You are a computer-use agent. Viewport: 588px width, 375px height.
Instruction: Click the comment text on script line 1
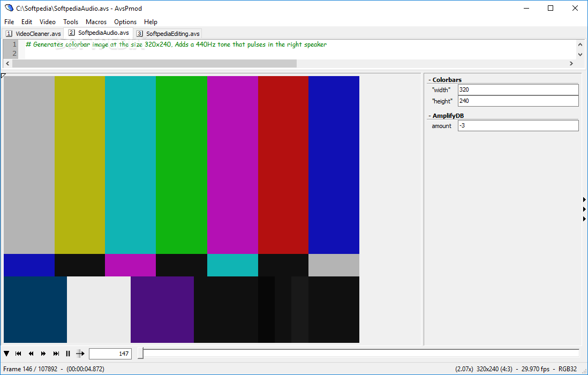176,44
